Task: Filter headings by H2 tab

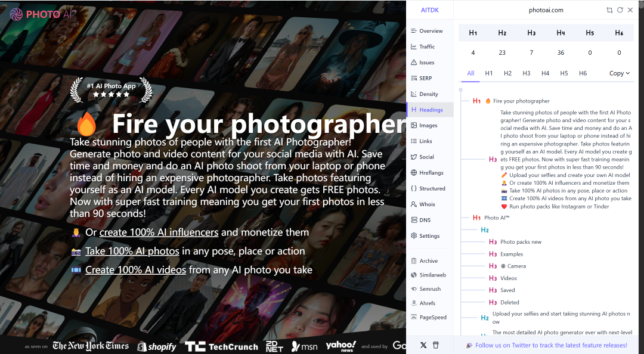Action: 507,73
